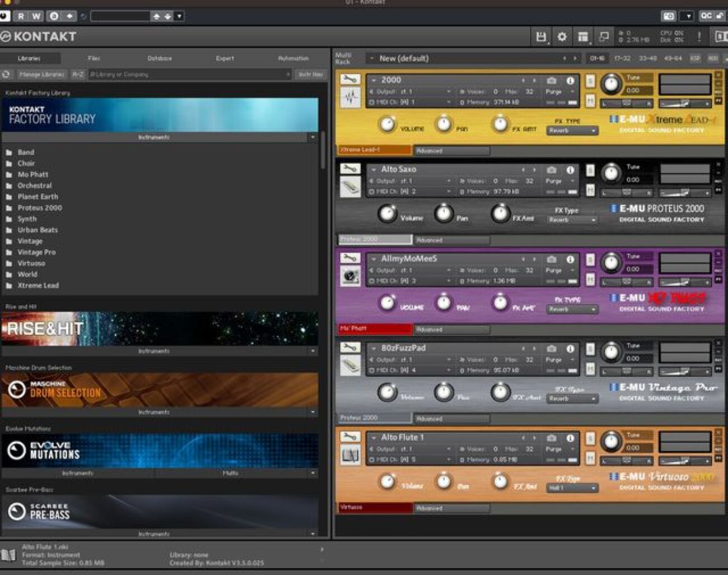This screenshot has width=728, height=575.
Task: Click the A-Z sort button
Action: 78,74
